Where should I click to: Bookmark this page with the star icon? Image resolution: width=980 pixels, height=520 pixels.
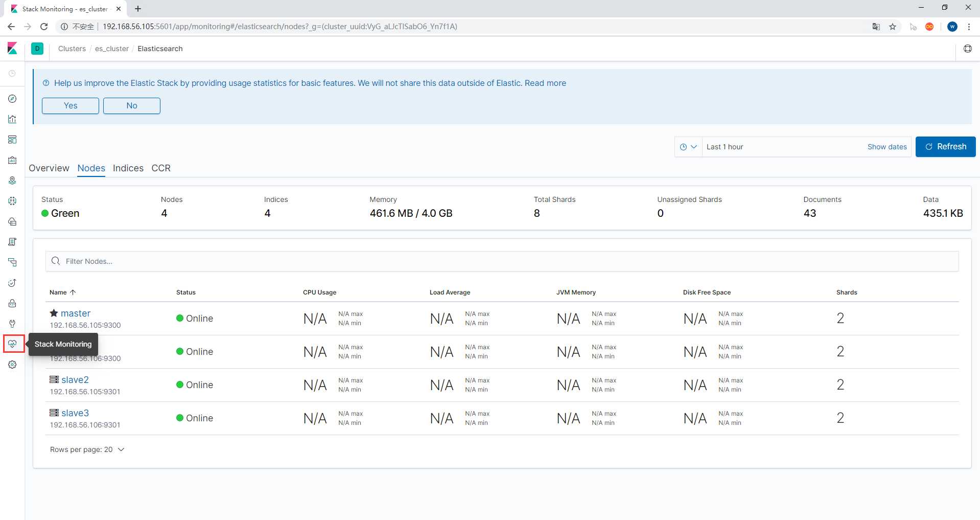click(893, 27)
